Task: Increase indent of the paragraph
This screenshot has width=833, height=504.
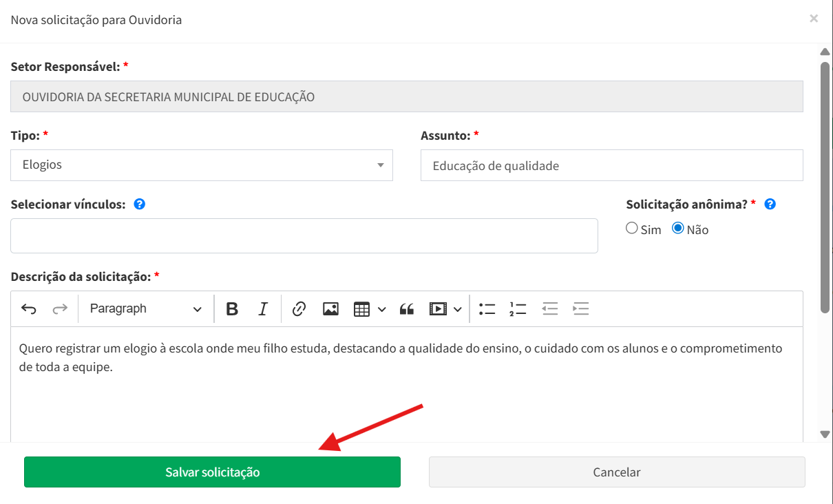Action: click(581, 309)
